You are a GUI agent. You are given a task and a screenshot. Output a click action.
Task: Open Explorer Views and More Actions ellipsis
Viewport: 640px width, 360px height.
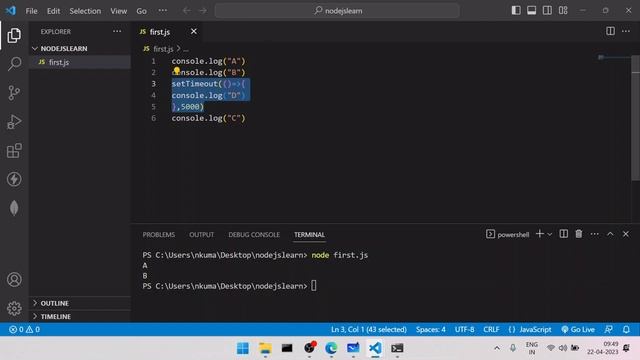(117, 31)
